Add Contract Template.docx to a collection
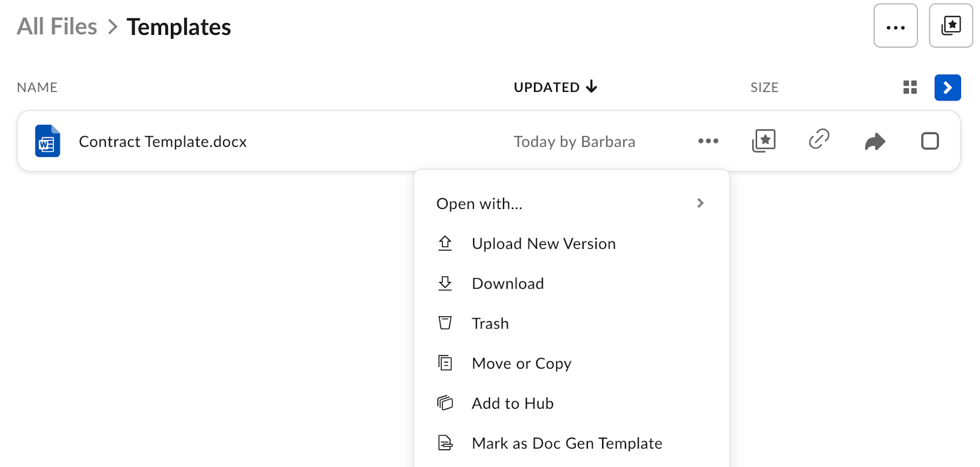The image size is (980, 467). tap(763, 141)
